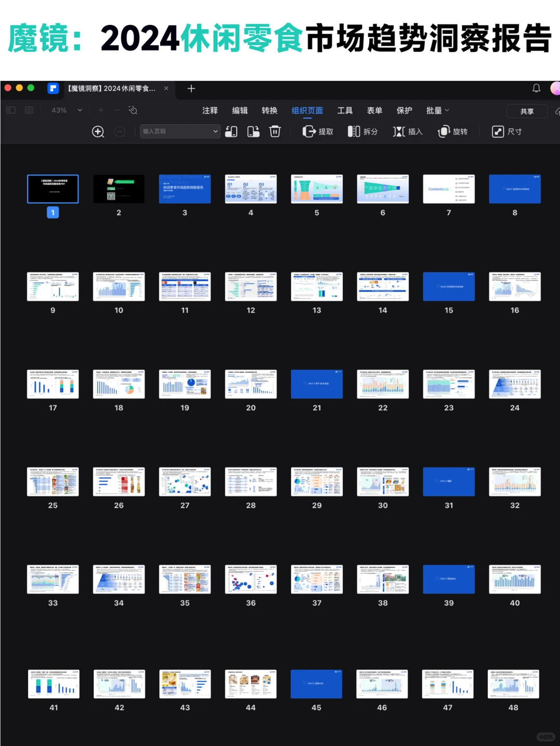Switch to the 编辑 tab
The width and height of the screenshot is (560, 746).
point(240,110)
